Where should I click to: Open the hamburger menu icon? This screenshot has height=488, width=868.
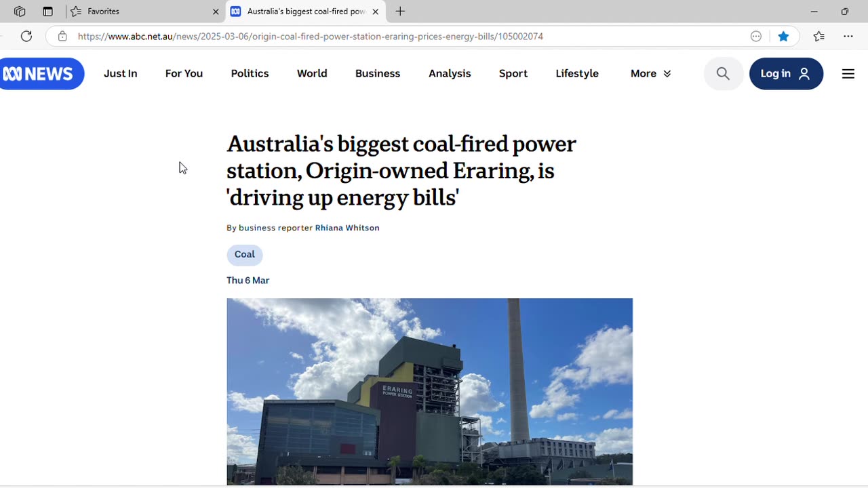point(848,73)
